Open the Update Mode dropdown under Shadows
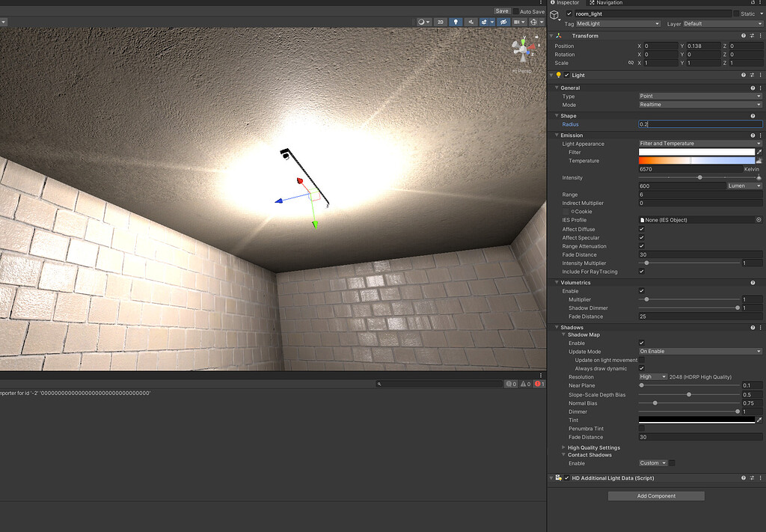766x532 pixels. [699, 351]
